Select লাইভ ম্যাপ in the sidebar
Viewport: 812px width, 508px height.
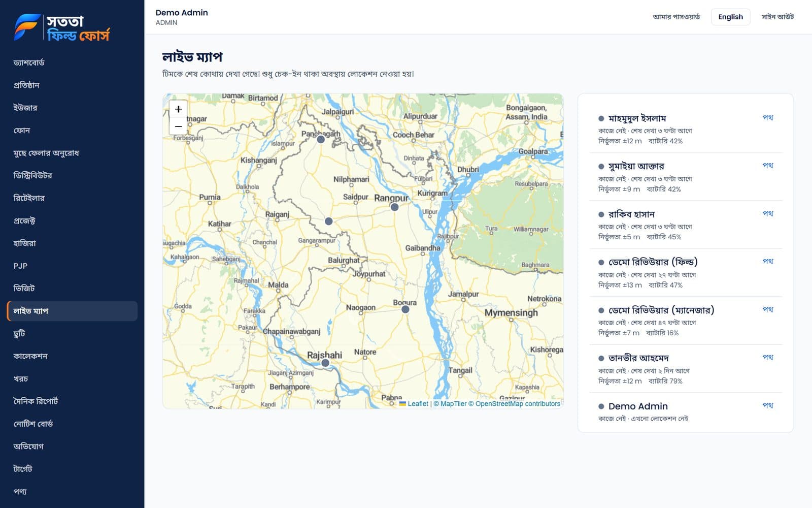[x=72, y=311]
